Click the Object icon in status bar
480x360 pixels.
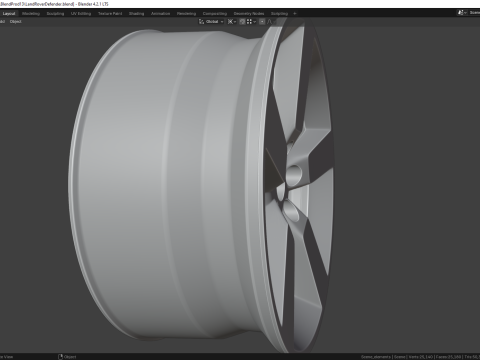(60, 357)
